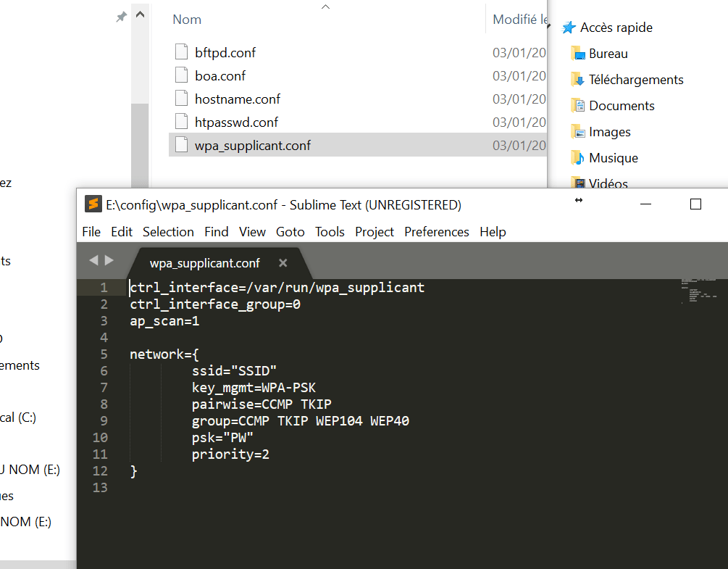Viewport: 728px width, 569px height.
Task: Open the View menu
Action: tap(252, 232)
